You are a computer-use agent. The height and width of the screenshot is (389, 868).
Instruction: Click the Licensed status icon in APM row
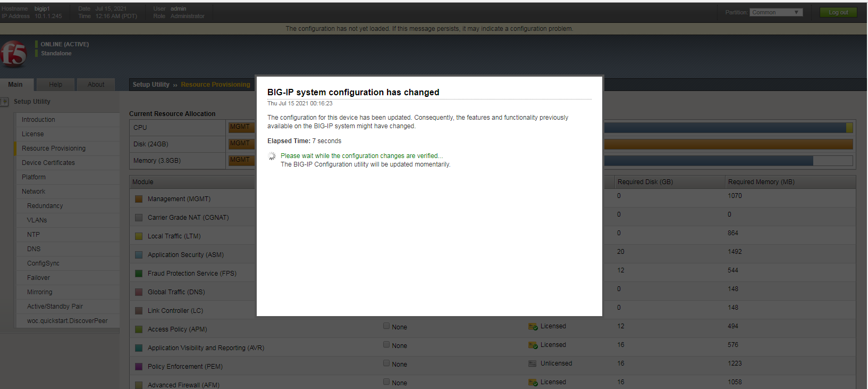coord(533,327)
